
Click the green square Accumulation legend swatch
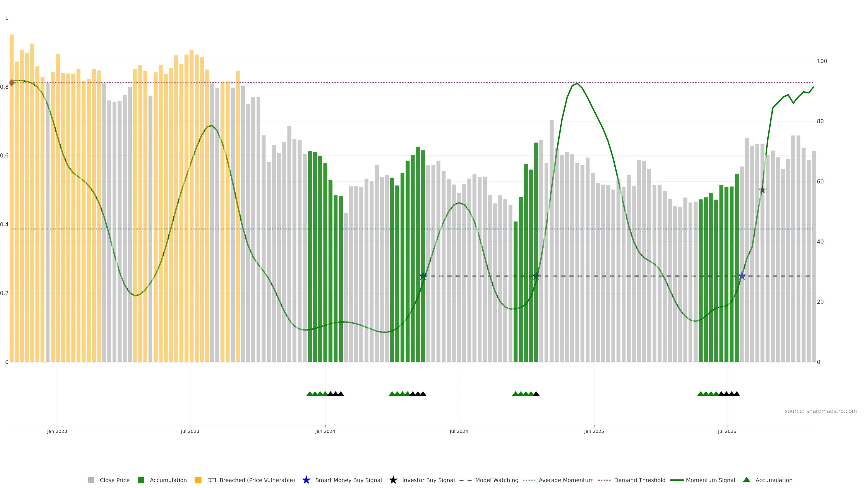pyautogui.click(x=141, y=480)
